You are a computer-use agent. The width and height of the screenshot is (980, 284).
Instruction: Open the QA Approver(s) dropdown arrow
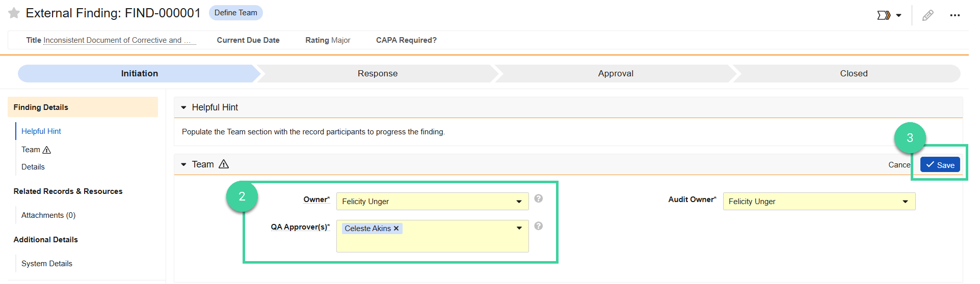coord(519,228)
